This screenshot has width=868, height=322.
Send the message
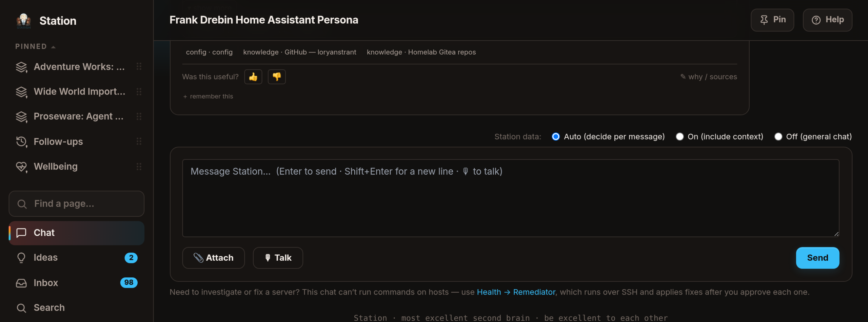click(817, 258)
